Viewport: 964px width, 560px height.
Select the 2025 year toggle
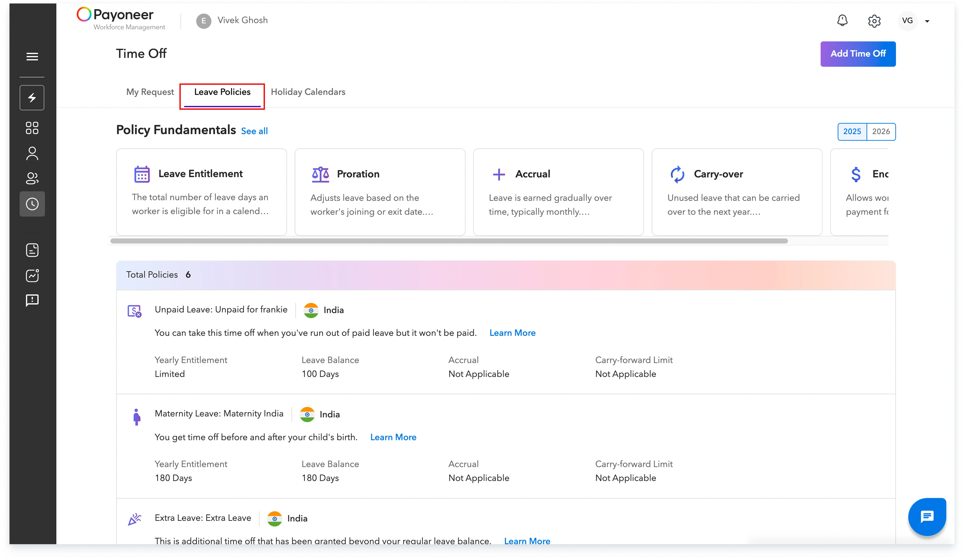pos(852,132)
